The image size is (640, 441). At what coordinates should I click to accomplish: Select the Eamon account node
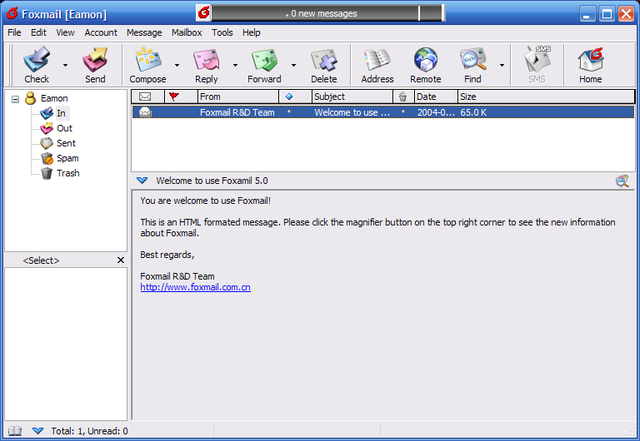(54, 98)
